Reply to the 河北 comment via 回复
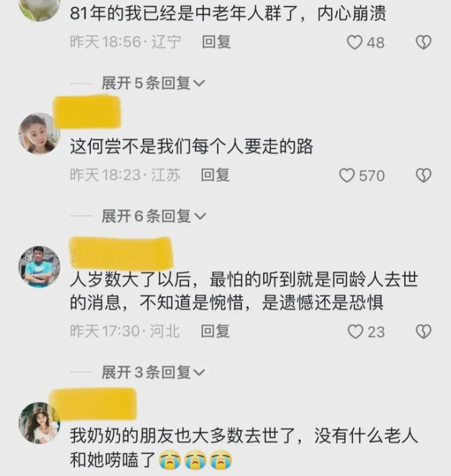This screenshot has width=451, height=476. tap(215, 331)
